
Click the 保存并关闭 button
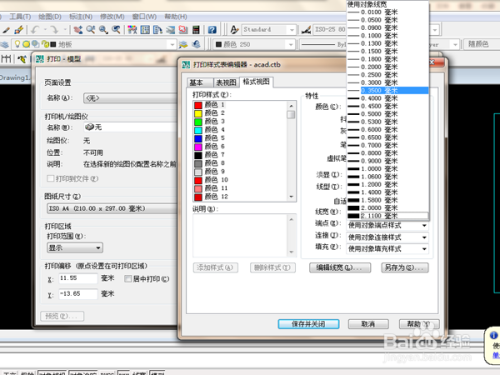click(308, 324)
